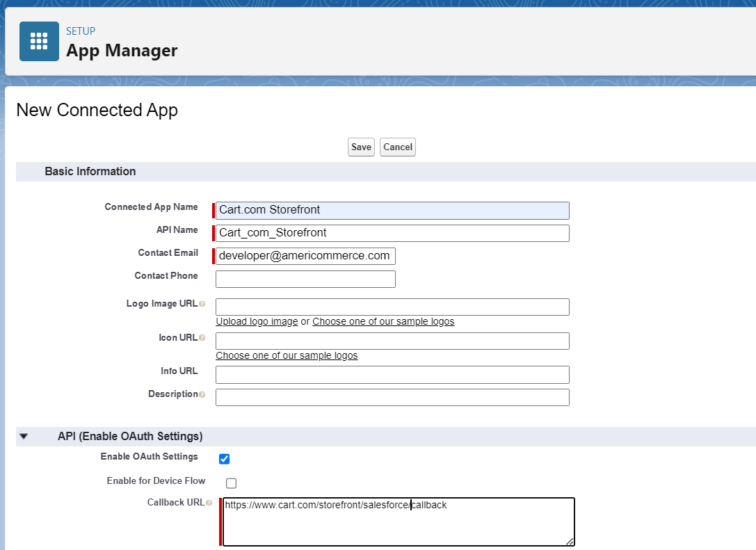Click inside the Callback URL textarea
Viewport: 756px width, 550px height.
[399, 522]
